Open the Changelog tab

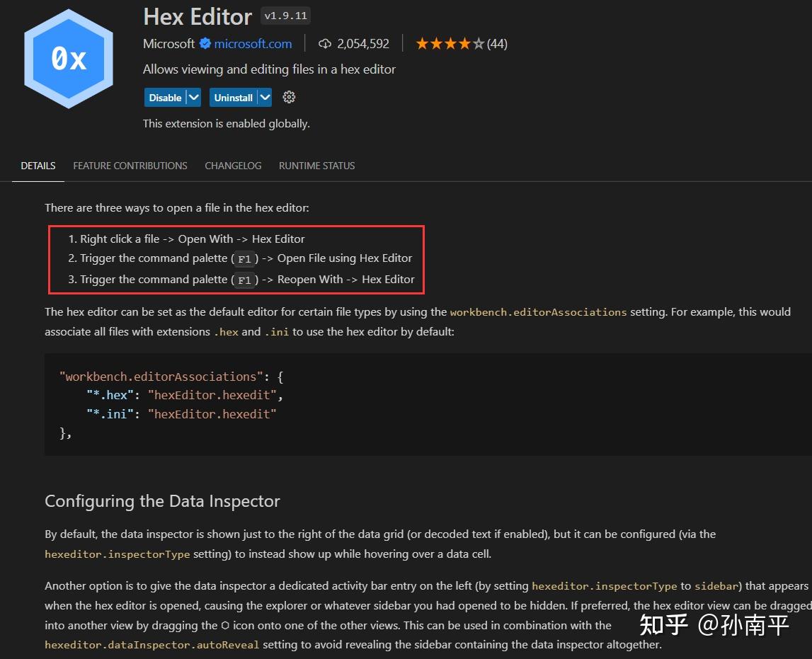point(233,166)
